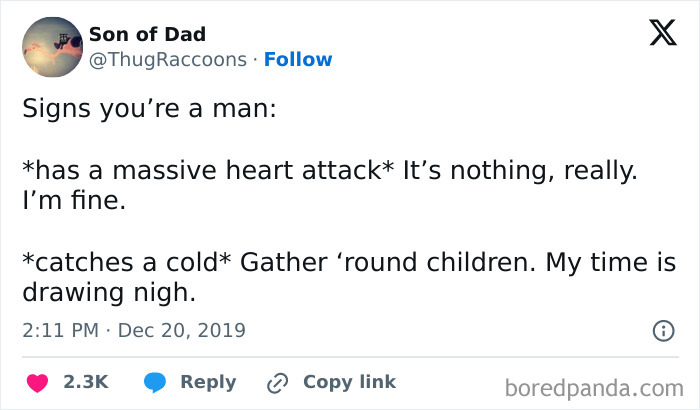
Task: Select the Copy link text
Action: (x=349, y=382)
